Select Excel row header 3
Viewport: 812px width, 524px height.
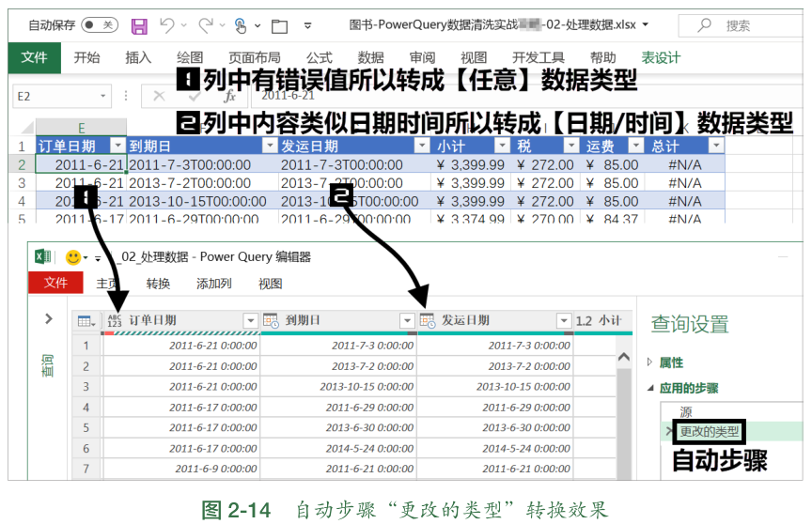click(x=22, y=182)
